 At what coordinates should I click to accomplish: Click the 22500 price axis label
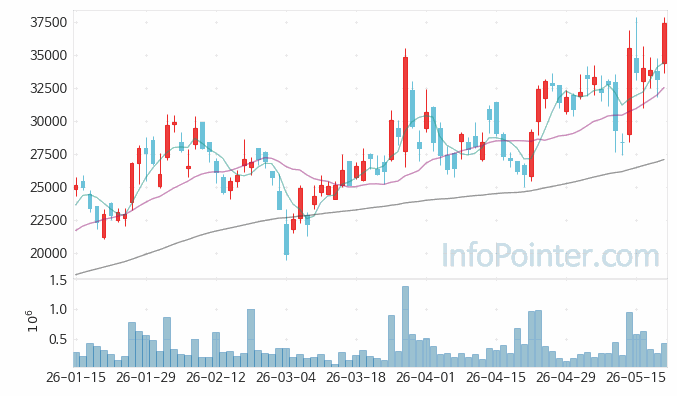pos(48,220)
